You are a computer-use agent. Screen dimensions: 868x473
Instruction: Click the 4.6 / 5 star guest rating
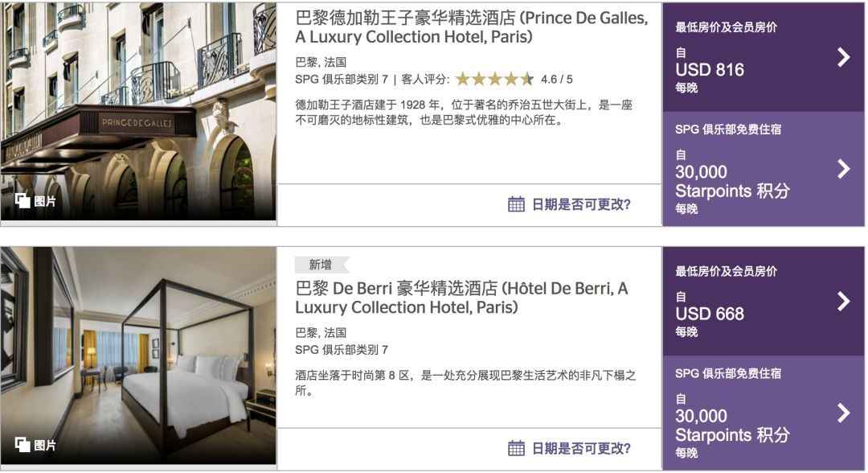coord(514,79)
